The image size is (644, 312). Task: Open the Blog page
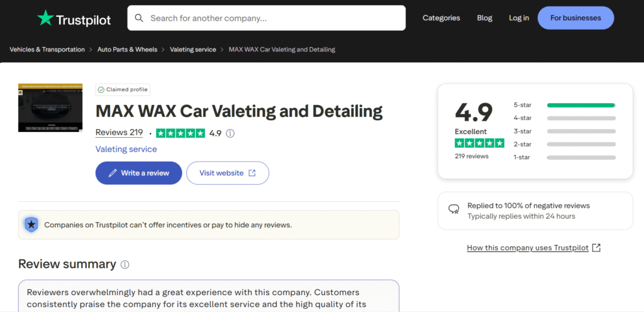[484, 18]
